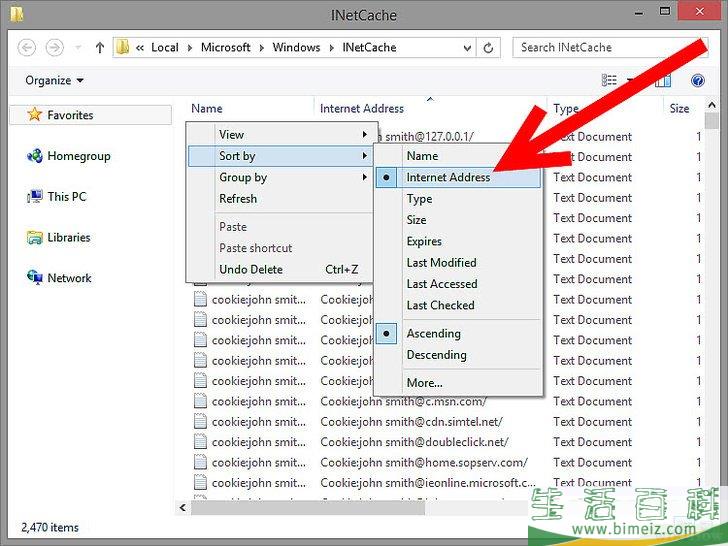
Task: Sort by Last Accessed option
Action: coord(458,284)
